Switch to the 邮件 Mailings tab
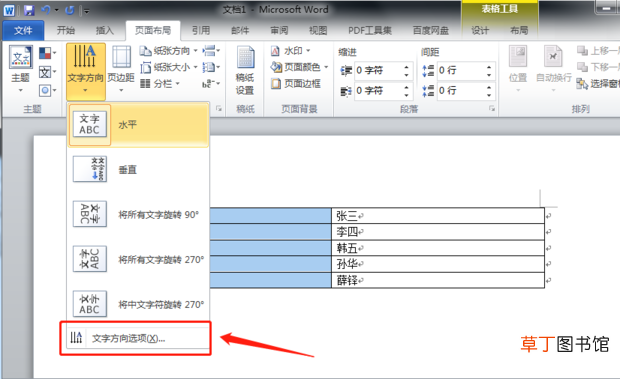 (x=240, y=30)
